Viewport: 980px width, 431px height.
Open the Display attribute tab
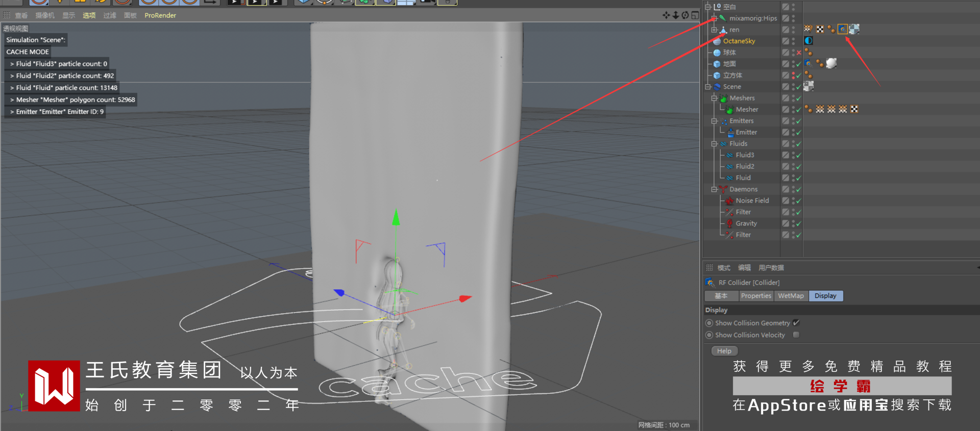pos(825,296)
